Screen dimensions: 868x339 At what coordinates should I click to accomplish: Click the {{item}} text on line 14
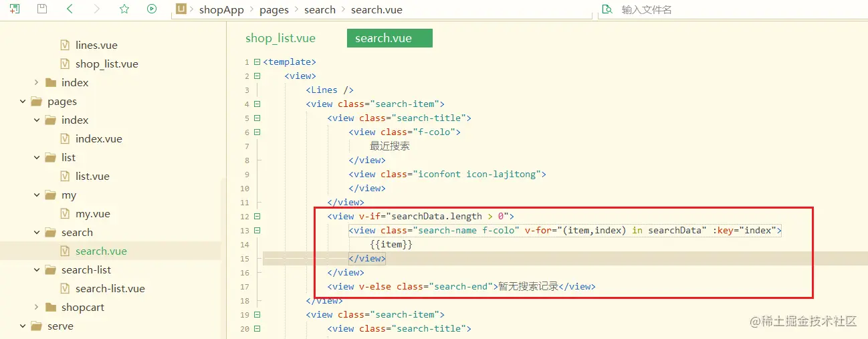pos(391,245)
